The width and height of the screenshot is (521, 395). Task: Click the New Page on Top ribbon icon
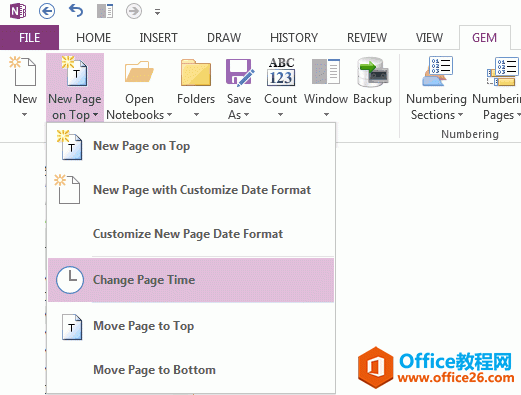[x=75, y=71]
